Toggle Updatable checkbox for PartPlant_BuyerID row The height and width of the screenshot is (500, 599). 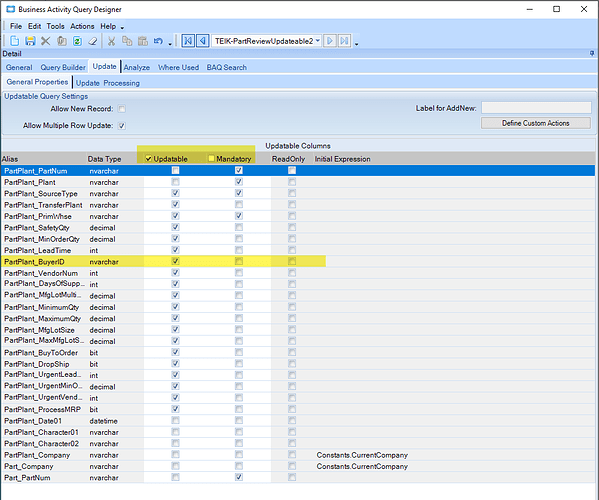[x=175, y=261]
